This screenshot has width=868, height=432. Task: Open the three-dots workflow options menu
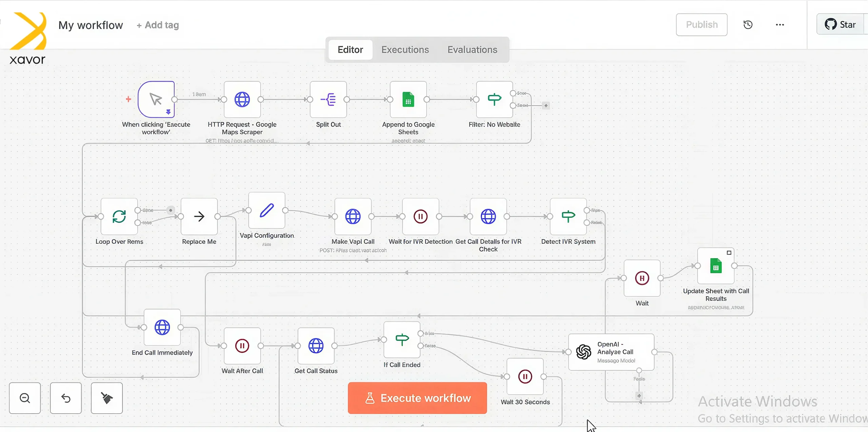tap(780, 25)
